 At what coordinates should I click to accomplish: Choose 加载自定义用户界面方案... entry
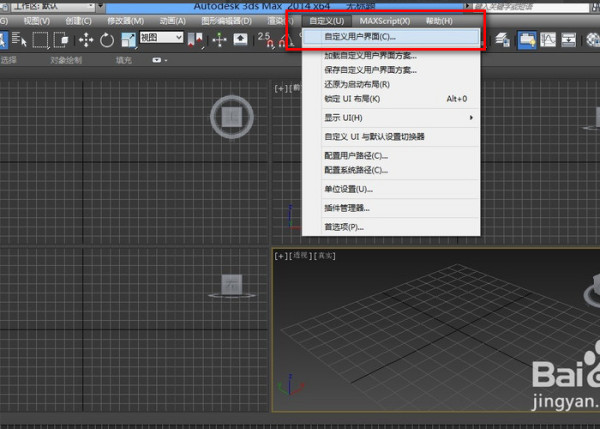pos(391,55)
